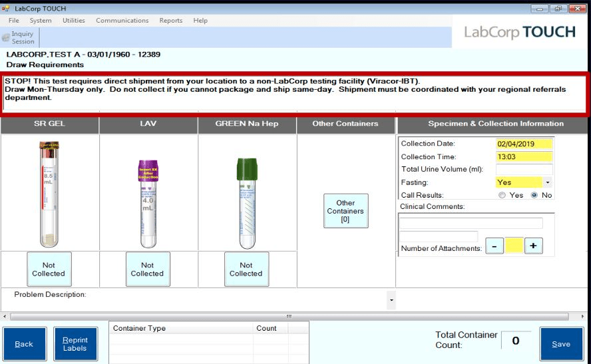Screen dimensions: 591x364
Task: Open the System menu
Action: click(x=41, y=21)
